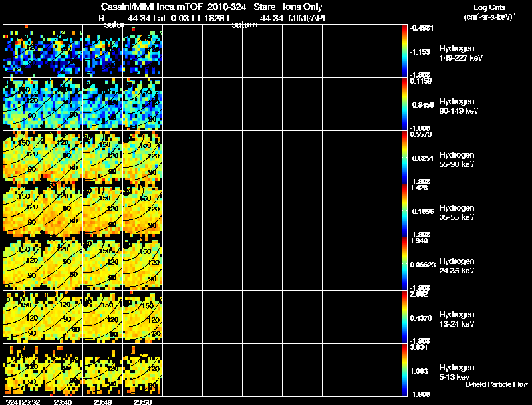Select the 23:40 image in 90-149 keV row
The height and width of the screenshot is (405, 532).
tap(63, 104)
